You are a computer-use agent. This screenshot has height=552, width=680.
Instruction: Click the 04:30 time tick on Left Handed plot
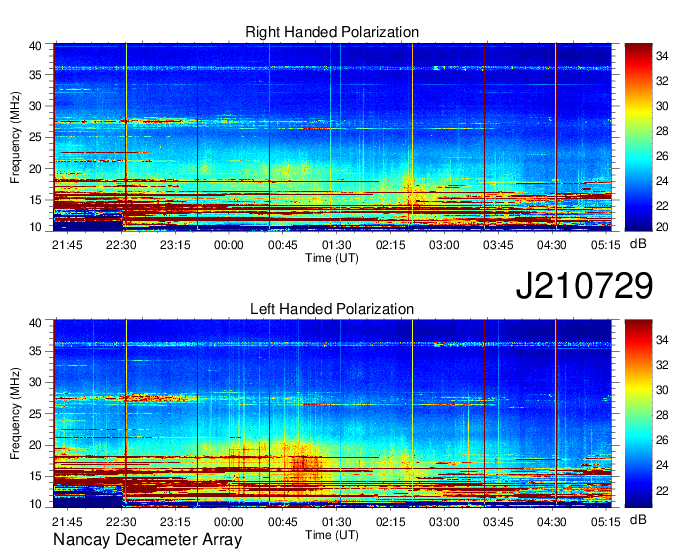pos(552,522)
